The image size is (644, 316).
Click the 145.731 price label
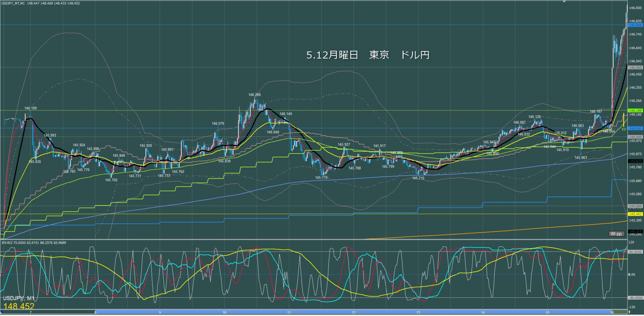click(x=135, y=176)
